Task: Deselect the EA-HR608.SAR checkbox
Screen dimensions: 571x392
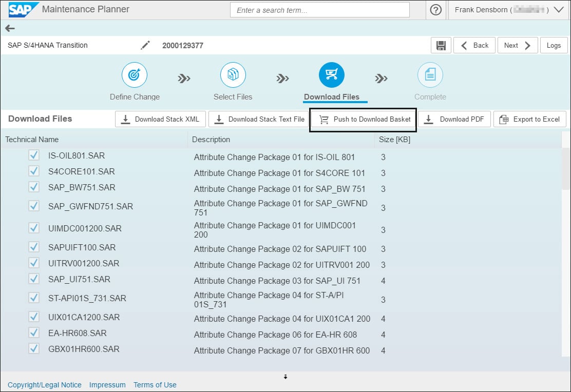Action: click(x=34, y=333)
